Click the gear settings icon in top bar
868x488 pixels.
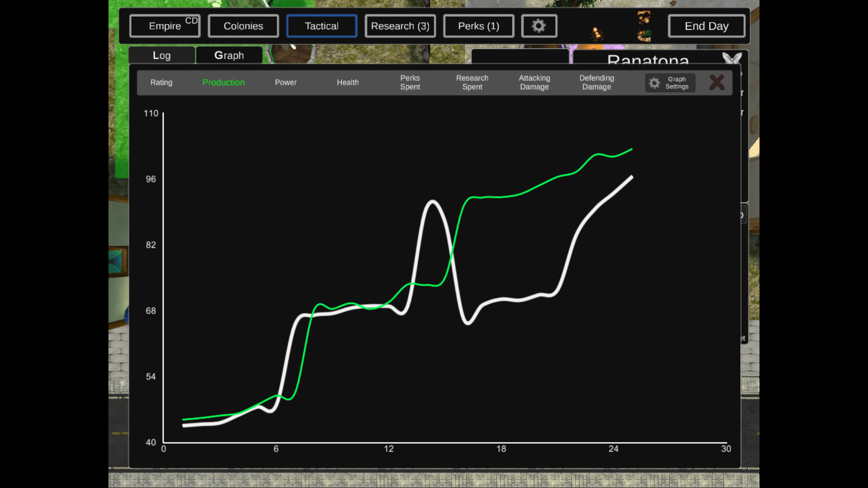(538, 26)
